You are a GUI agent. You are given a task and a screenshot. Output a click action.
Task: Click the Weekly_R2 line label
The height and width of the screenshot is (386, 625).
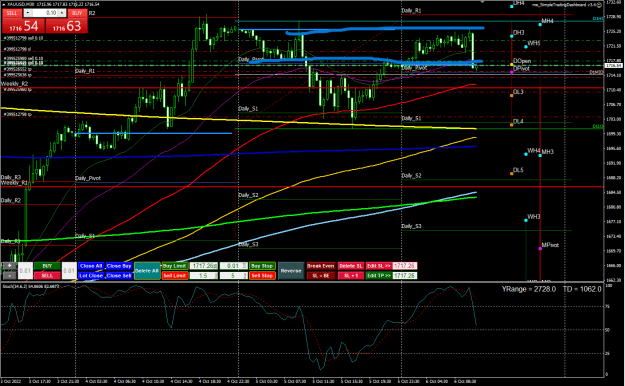(x=14, y=84)
